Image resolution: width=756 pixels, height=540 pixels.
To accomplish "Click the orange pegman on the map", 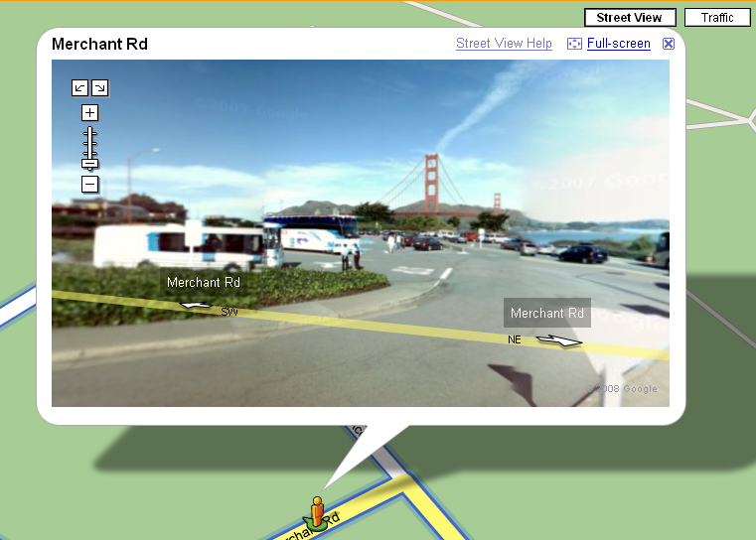I will (x=317, y=513).
